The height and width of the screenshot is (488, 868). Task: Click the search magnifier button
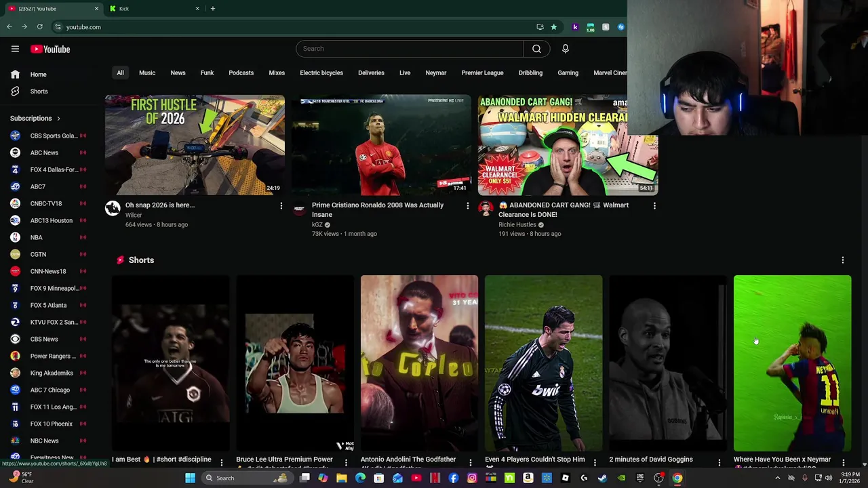[x=536, y=49]
